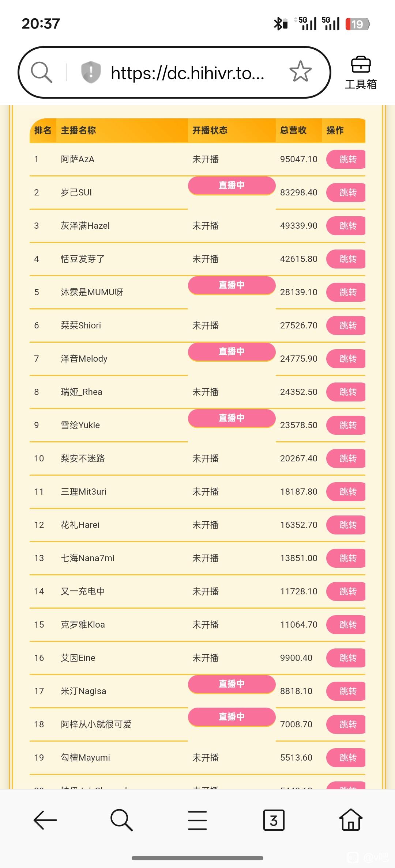Click the 总营收 column header
Viewport: 395px width, 868px height.
click(293, 130)
